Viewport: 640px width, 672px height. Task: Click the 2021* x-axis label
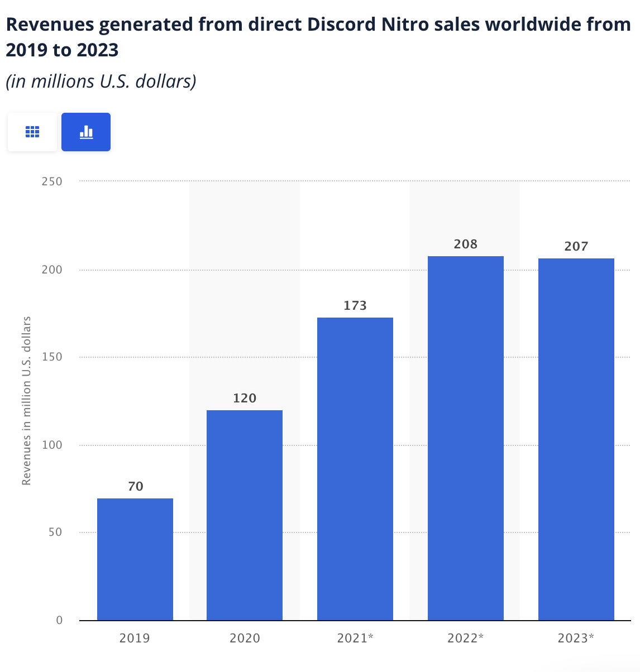[355, 638]
